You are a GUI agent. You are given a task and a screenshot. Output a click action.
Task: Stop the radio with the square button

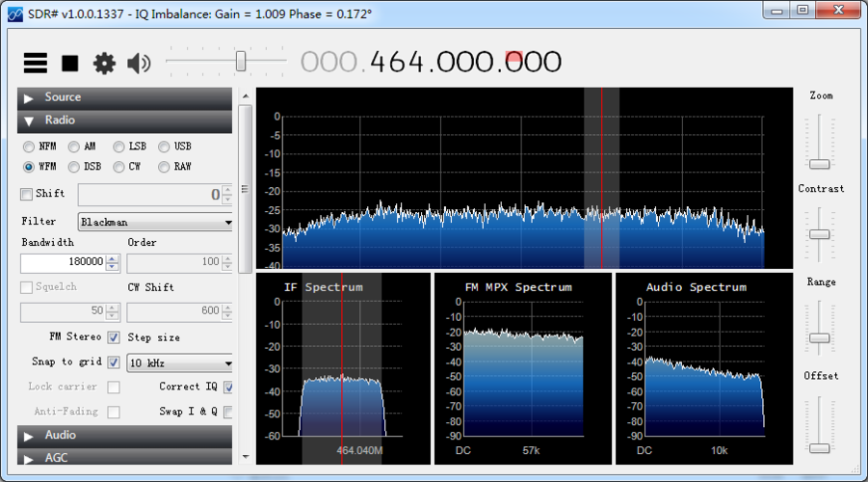click(x=69, y=64)
